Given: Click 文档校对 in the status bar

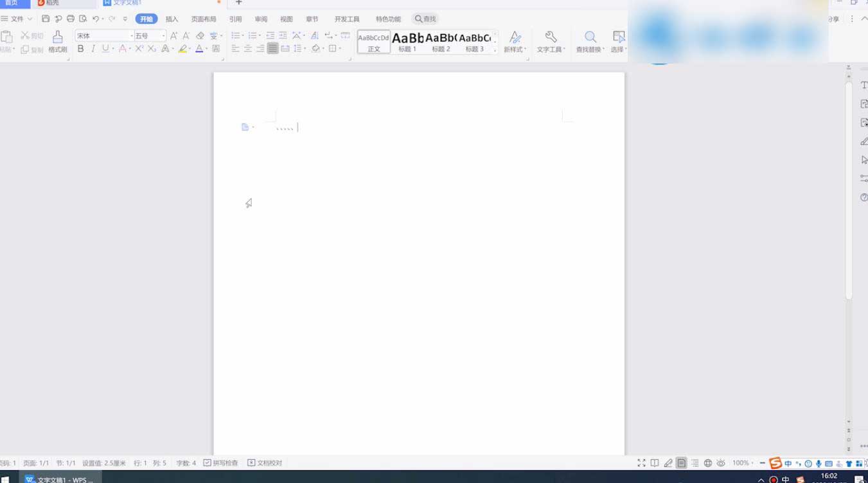Looking at the screenshot, I should pyautogui.click(x=265, y=463).
